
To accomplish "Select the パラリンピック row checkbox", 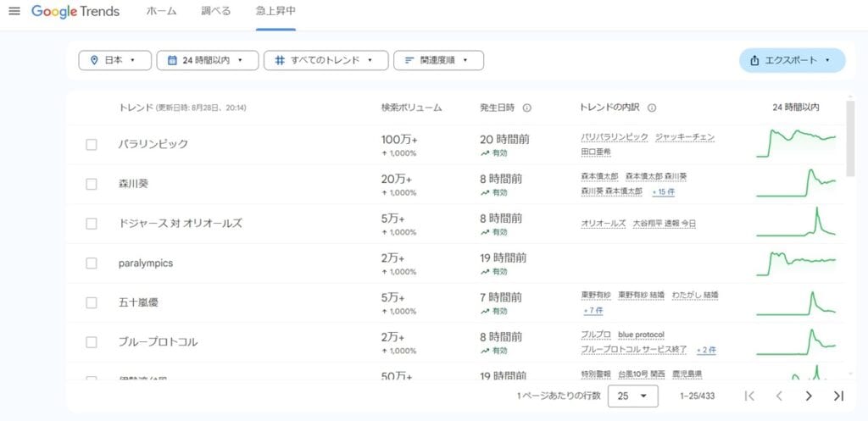I will tap(92, 144).
